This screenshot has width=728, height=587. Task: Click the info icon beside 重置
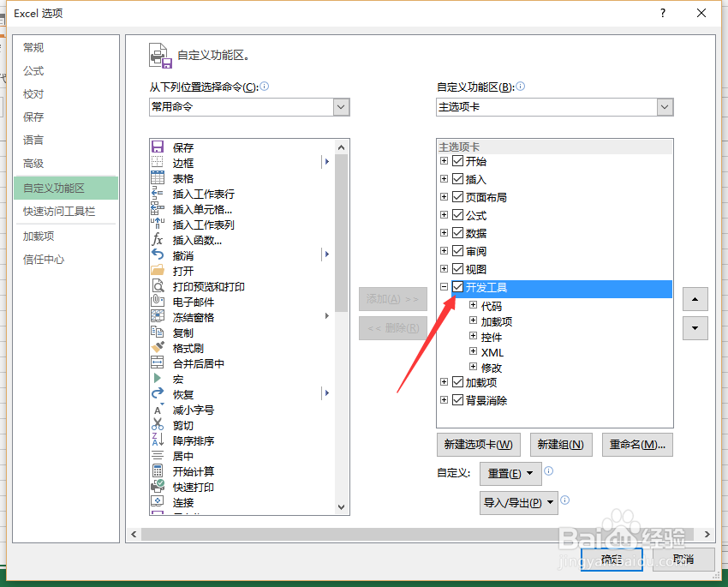click(548, 471)
